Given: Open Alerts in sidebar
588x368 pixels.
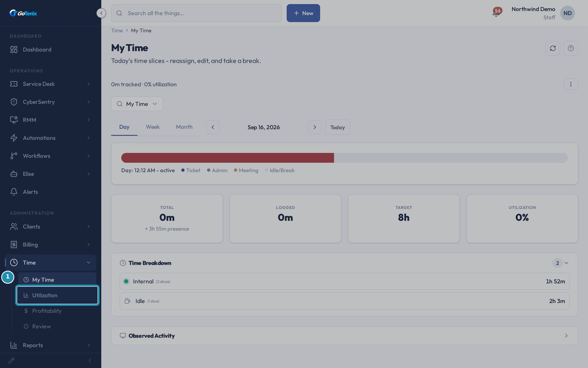Looking at the screenshot, I should point(51,192).
